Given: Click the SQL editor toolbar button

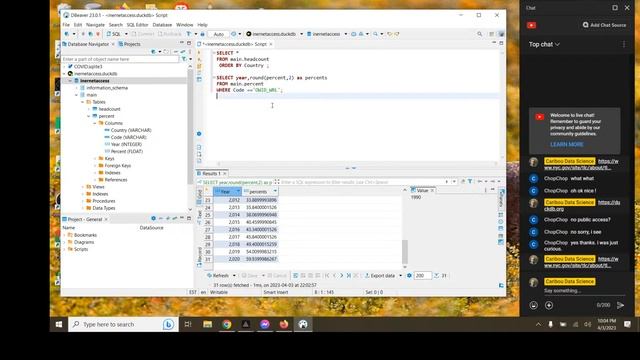Looking at the screenshot, I should click(114, 34).
